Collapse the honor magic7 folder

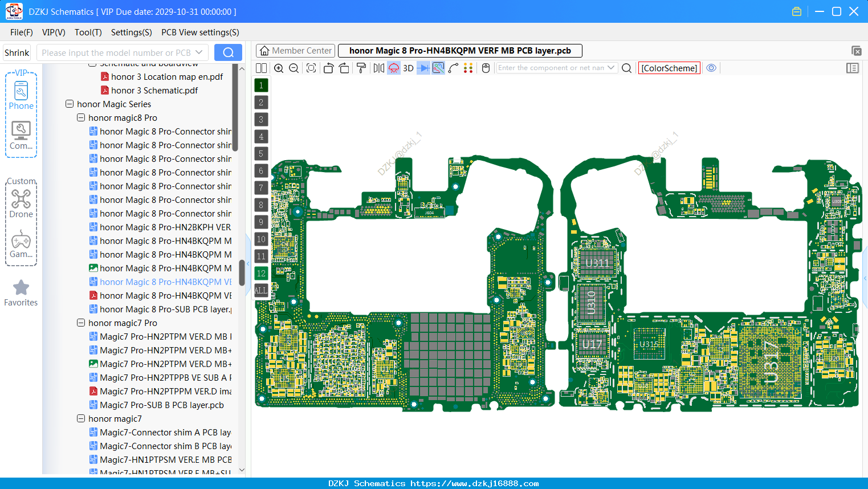click(x=81, y=418)
